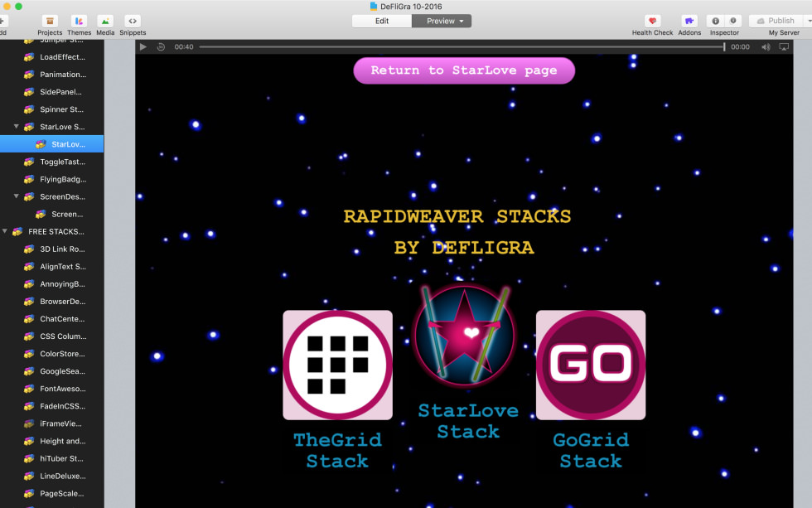The height and width of the screenshot is (508, 812).
Task: Select the LoadEffect... page
Action: click(x=51, y=57)
